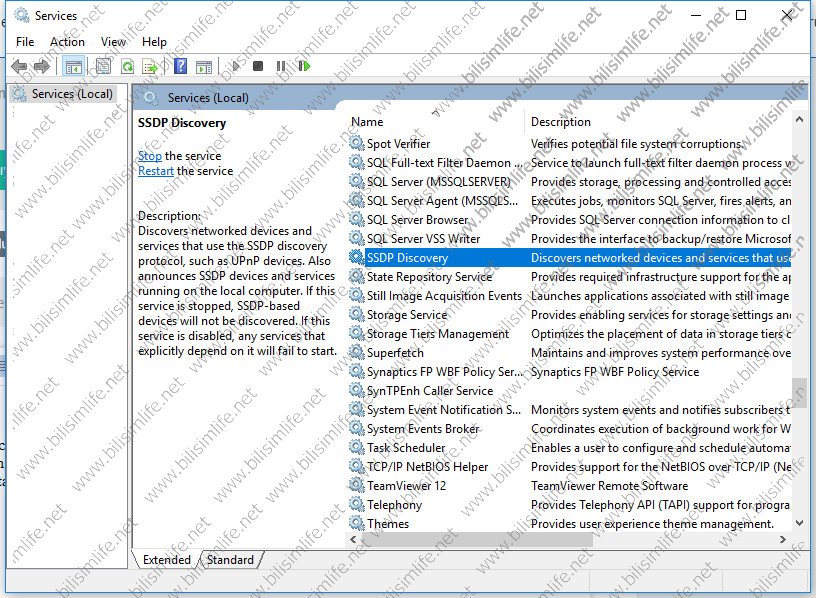Click the scrollbar down arrow in services list
Viewport: 816px width, 598px height.
(x=799, y=523)
